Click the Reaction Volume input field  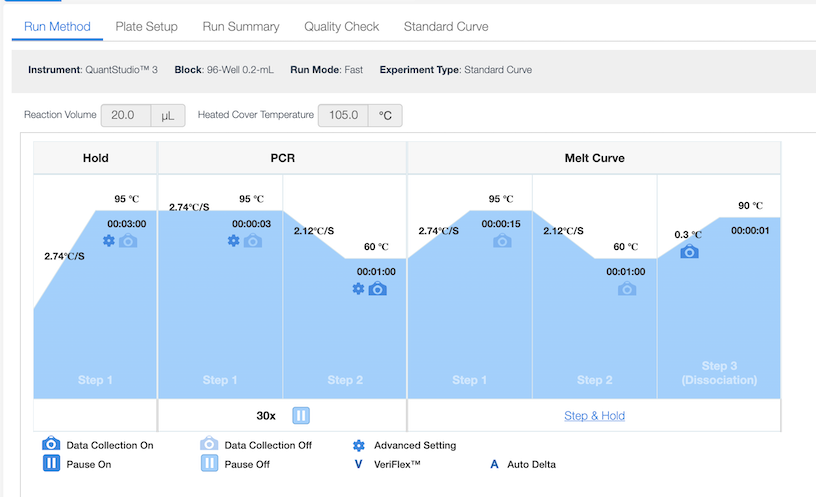pos(126,115)
